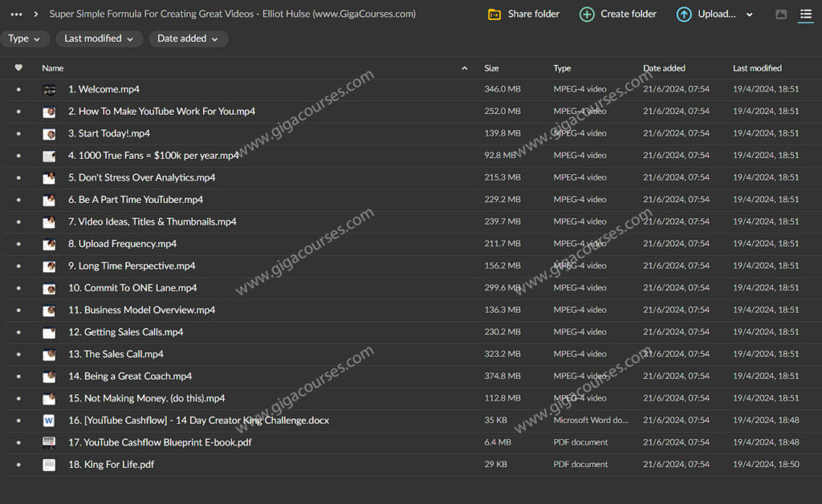Sort files by the Size column header

coord(491,68)
